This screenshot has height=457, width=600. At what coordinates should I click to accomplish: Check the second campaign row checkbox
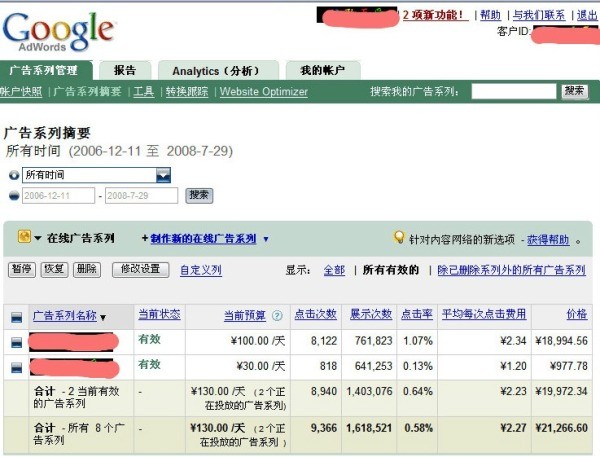pyautogui.click(x=16, y=367)
